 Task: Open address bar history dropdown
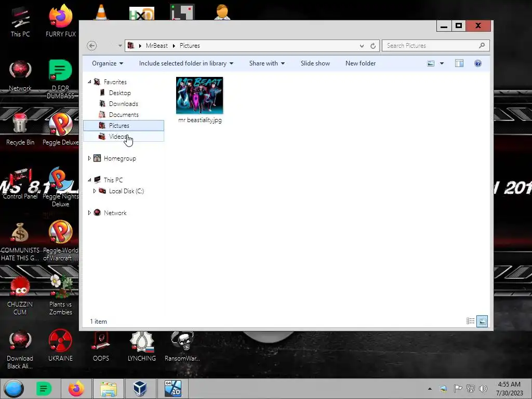pos(362,46)
